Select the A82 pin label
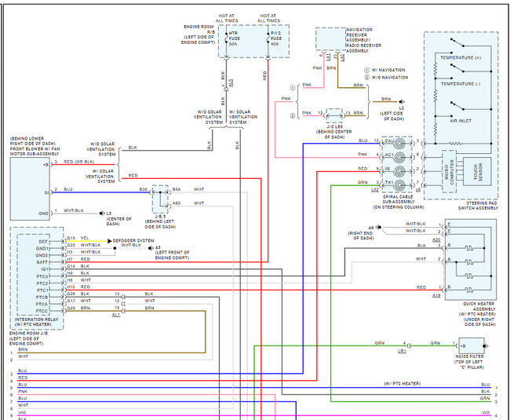Screen dimensions: 510x420 [x=177, y=203]
